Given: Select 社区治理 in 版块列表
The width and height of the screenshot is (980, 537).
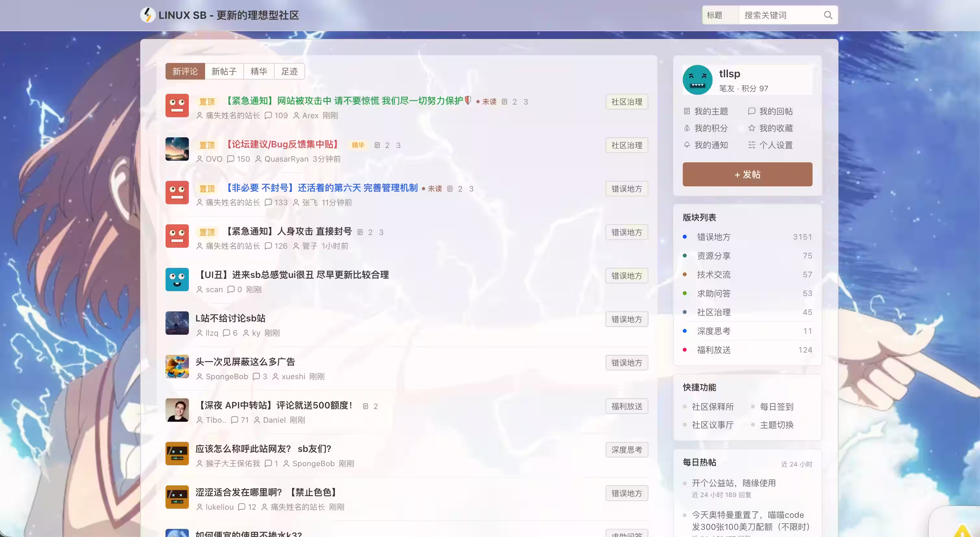Looking at the screenshot, I should click(x=747, y=312).
